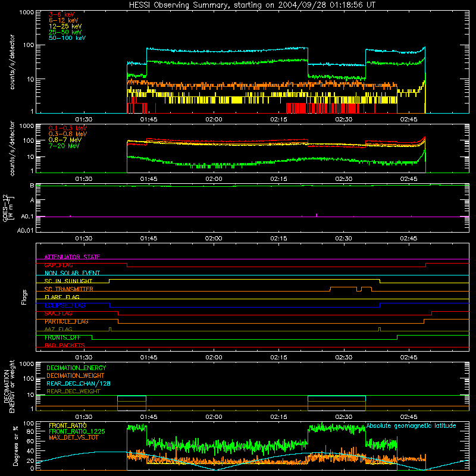Click the 02:00 tick under top plot
The width and height of the screenshot is (476, 476).
coord(214,120)
